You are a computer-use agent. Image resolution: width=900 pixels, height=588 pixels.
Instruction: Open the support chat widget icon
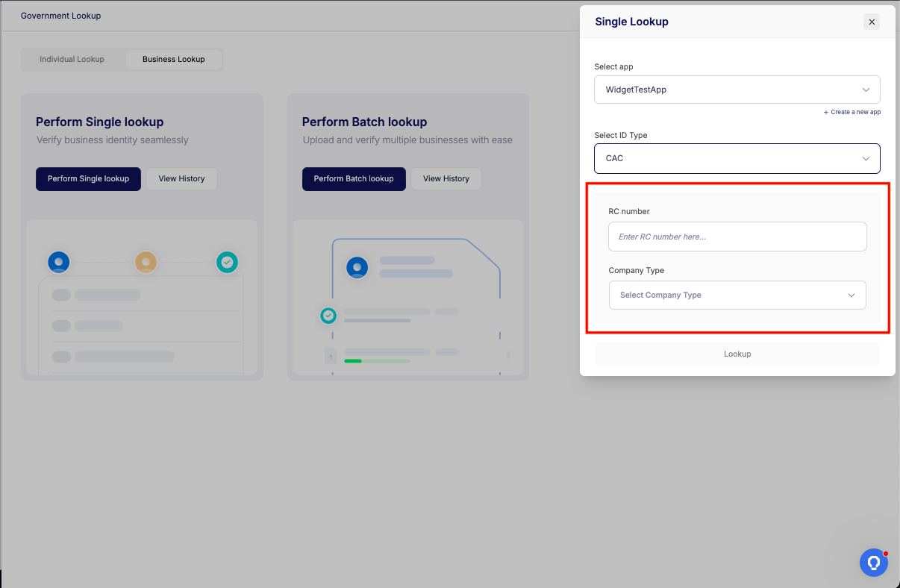873,562
